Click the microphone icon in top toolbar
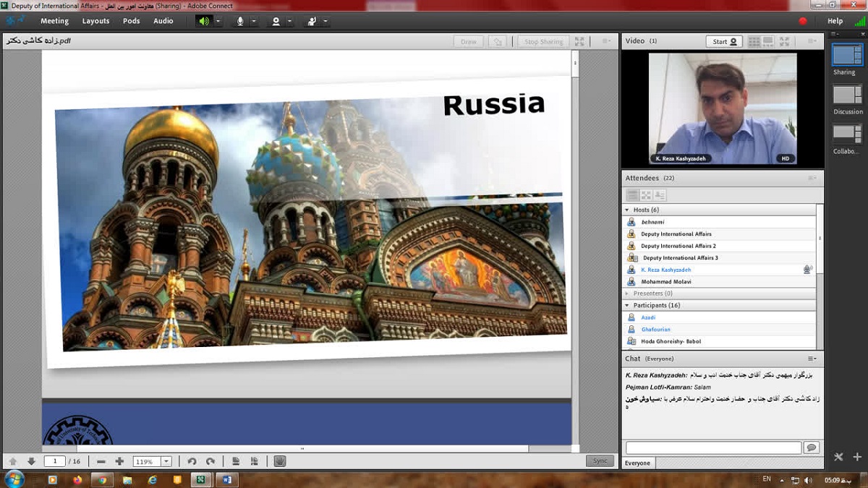The width and height of the screenshot is (868, 488). click(x=240, y=21)
